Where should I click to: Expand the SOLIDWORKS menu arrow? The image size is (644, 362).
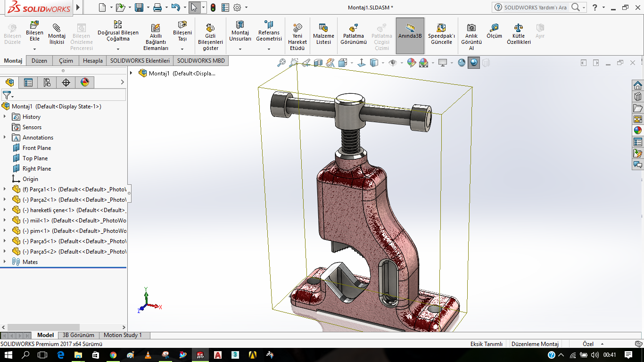(78, 7)
